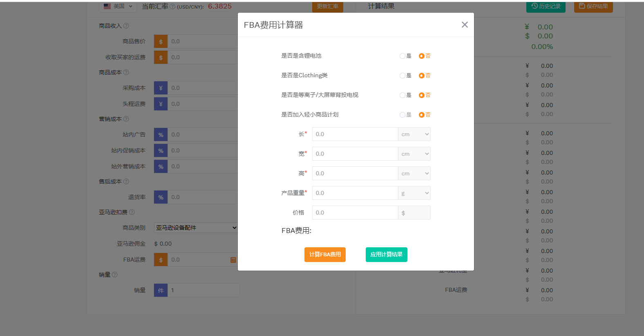Click help icon next to 当前汇率

[x=172, y=7]
